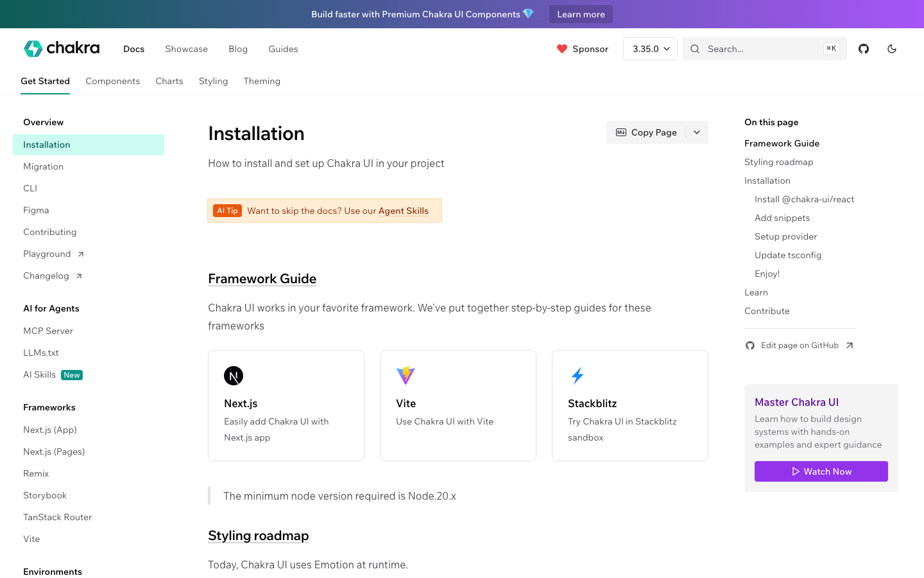The height and width of the screenshot is (578, 924).
Task: Jump to Update tsconfig in outline
Action: (x=788, y=255)
